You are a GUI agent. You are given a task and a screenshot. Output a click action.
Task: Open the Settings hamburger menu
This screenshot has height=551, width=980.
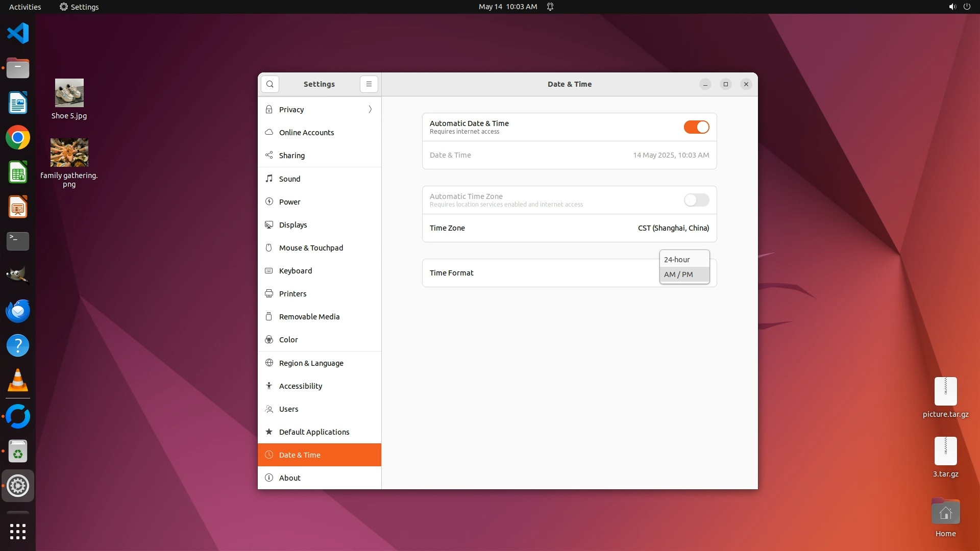[x=369, y=84]
